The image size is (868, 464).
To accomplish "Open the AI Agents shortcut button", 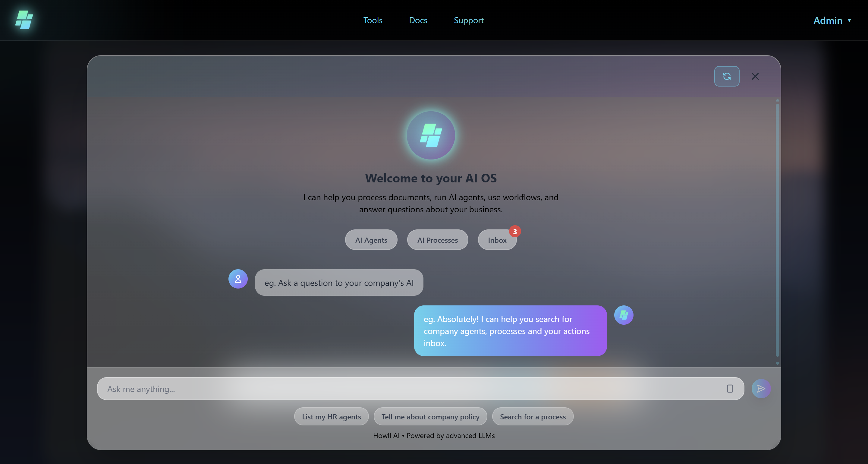I will pos(371,240).
